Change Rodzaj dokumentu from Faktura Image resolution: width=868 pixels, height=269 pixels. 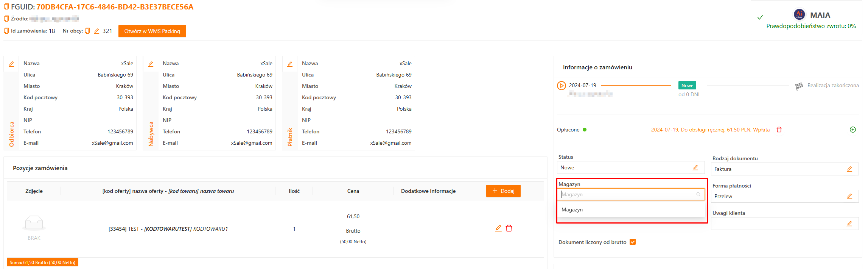(x=849, y=169)
